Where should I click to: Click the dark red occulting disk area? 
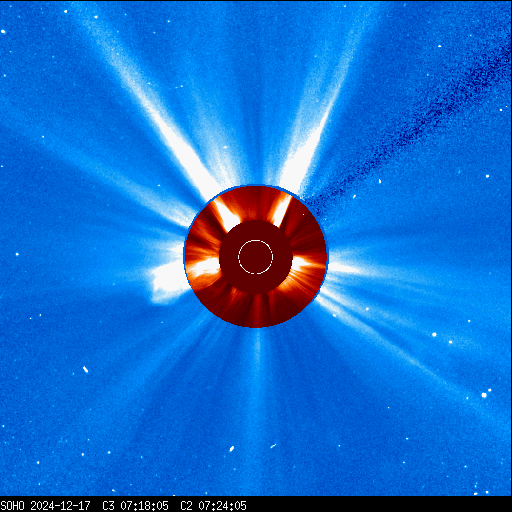coord(256,257)
